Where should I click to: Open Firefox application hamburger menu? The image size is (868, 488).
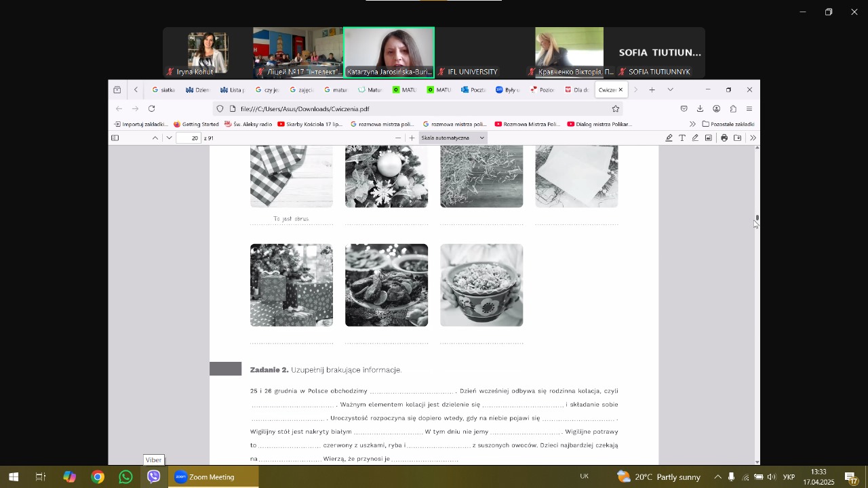click(x=749, y=108)
